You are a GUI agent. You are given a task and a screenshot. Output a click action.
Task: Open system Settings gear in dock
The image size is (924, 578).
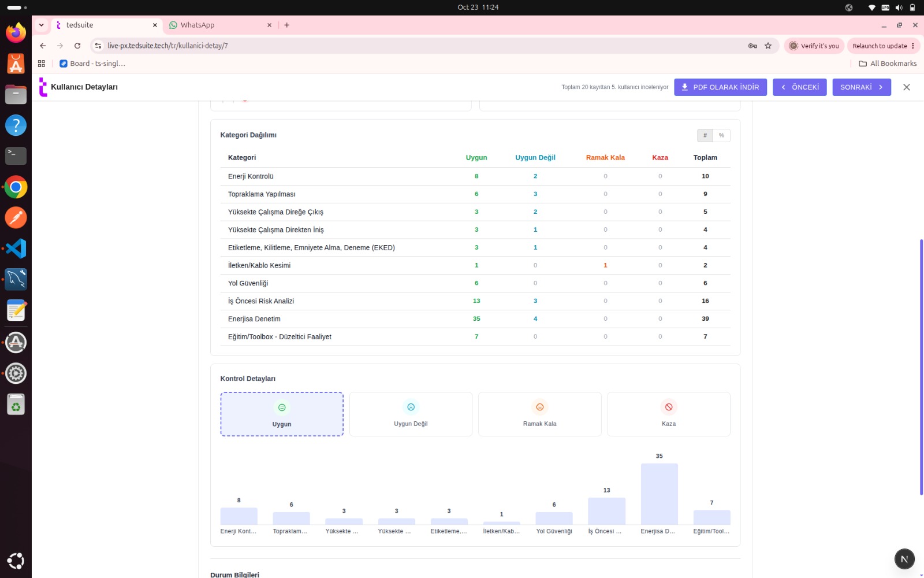[16, 373]
